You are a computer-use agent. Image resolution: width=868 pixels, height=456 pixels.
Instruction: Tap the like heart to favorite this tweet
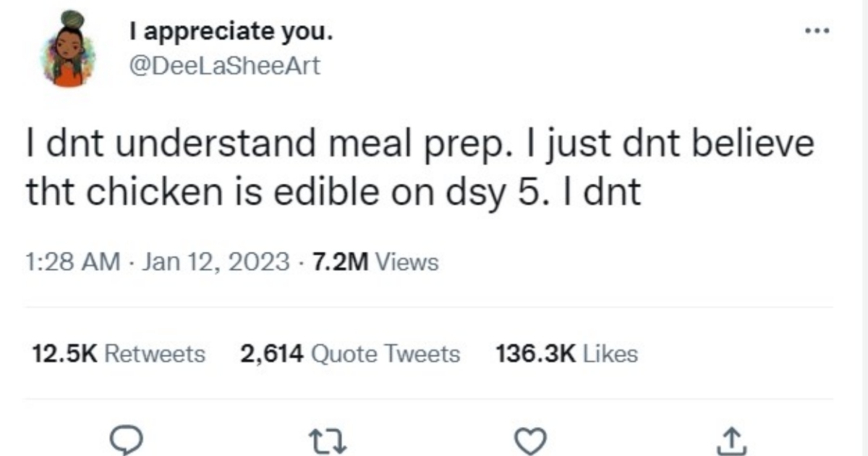[x=529, y=438]
